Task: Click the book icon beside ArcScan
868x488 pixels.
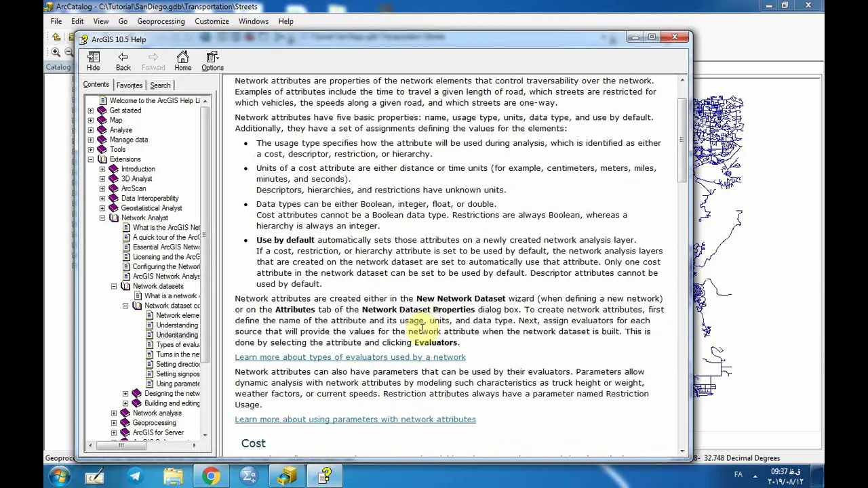Action: (113, 188)
